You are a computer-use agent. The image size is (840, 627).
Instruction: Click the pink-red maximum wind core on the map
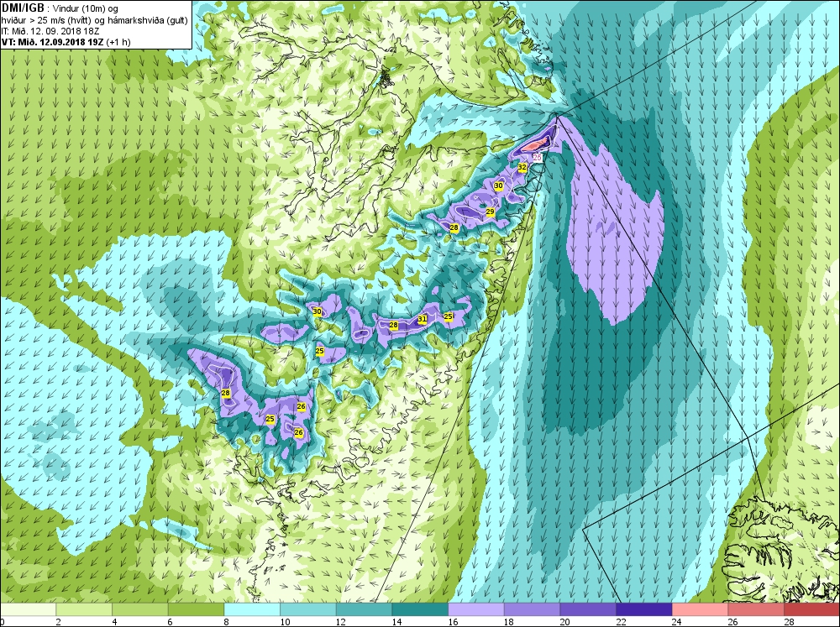pos(536,144)
